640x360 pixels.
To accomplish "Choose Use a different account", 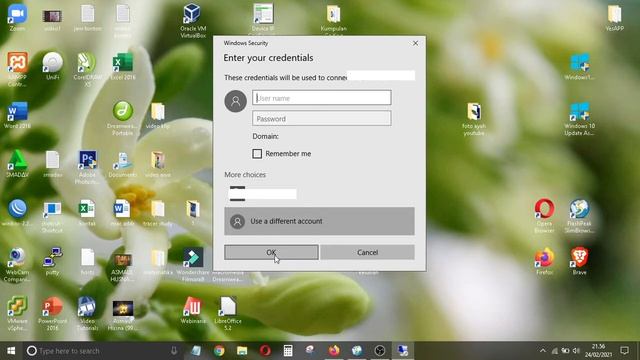I will [x=319, y=221].
